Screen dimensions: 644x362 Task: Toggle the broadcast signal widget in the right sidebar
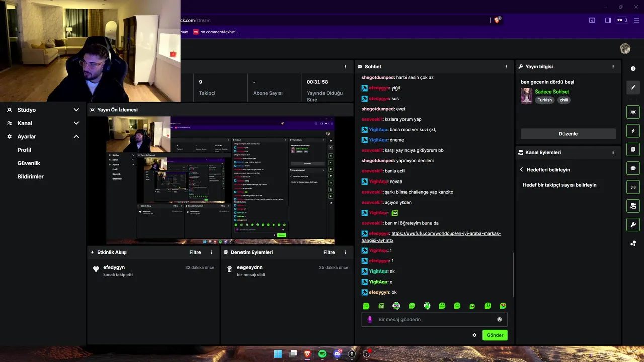pyautogui.click(x=633, y=187)
